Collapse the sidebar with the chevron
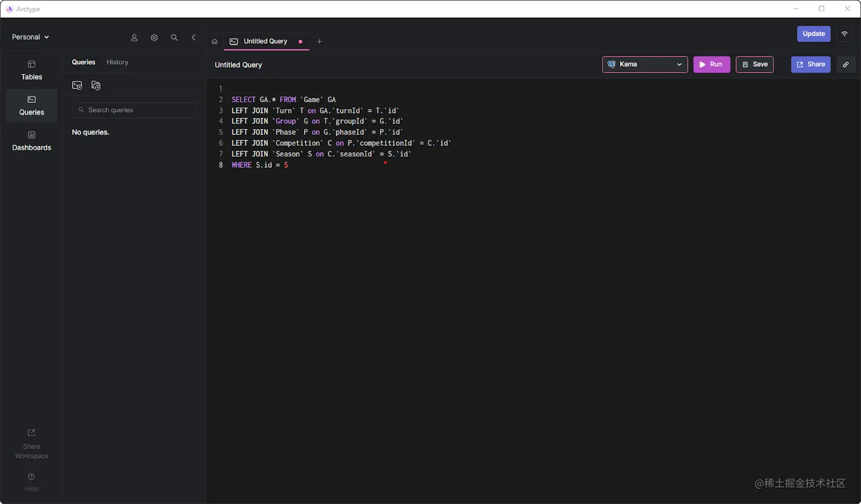Screen dimensions: 861x504 coord(194,38)
